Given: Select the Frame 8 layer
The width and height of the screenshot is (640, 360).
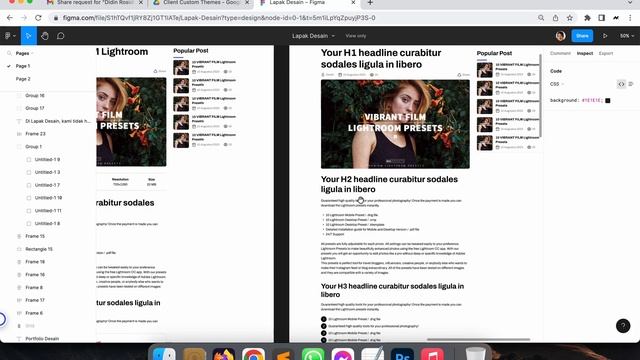Looking at the screenshot, I should tap(34, 288).
